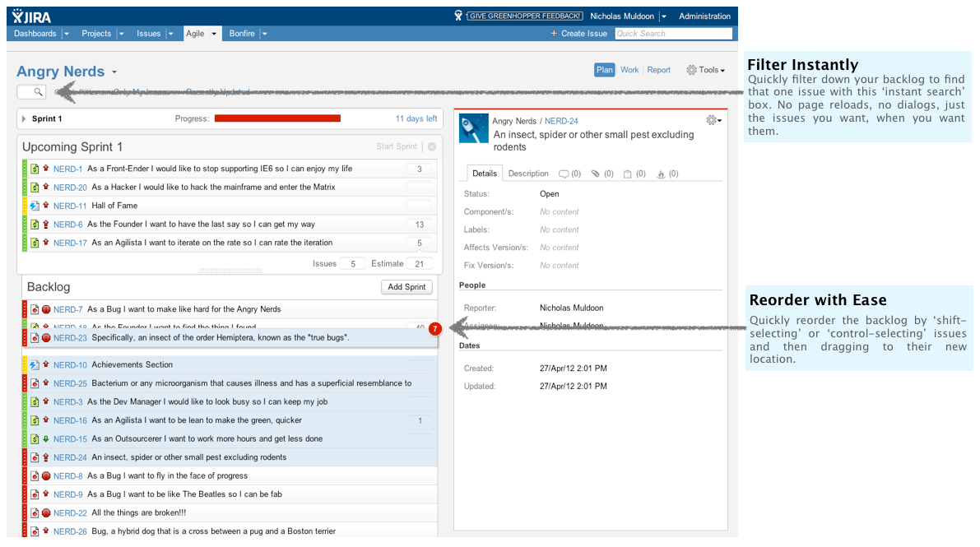Click the blocker priority icon on NERD-7
This screenshot has height=547, width=980.
pyautogui.click(x=46, y=310)
